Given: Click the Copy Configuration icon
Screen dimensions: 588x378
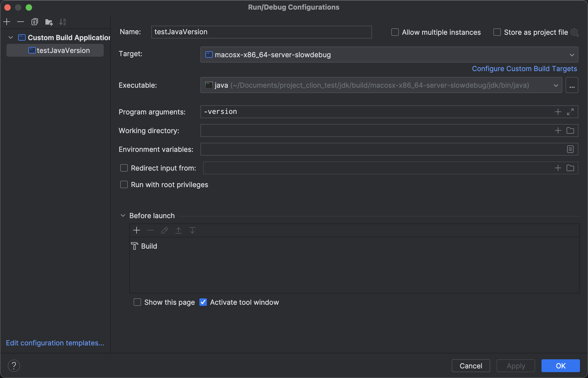Looking at the screenshot, I should coord(35,22).
